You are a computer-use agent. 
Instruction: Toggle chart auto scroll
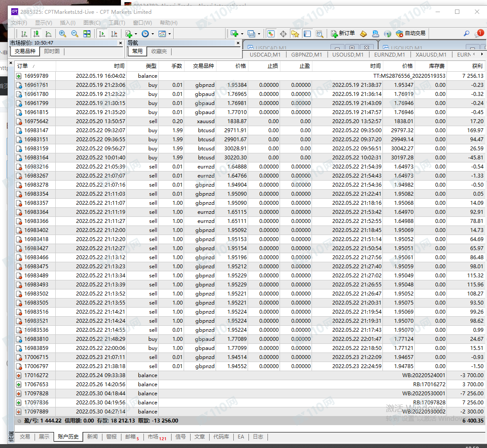point(102,33)
